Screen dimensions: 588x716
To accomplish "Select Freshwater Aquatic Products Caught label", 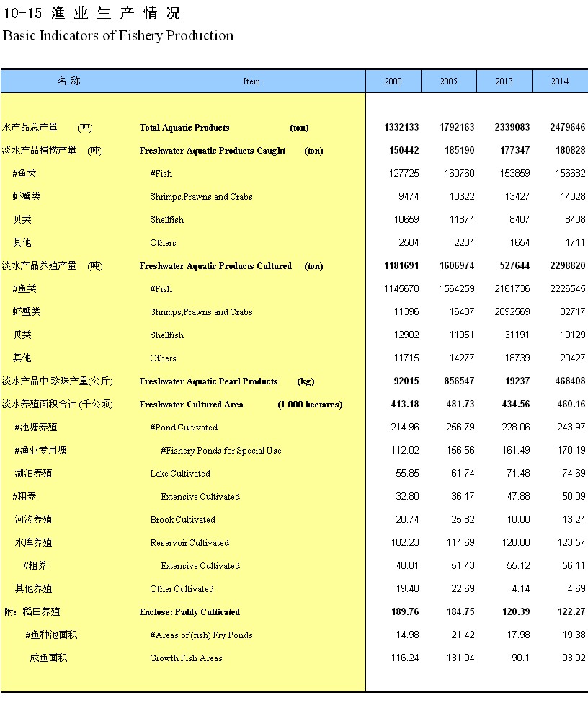I will pyautogui.click(x=213, y=151).
